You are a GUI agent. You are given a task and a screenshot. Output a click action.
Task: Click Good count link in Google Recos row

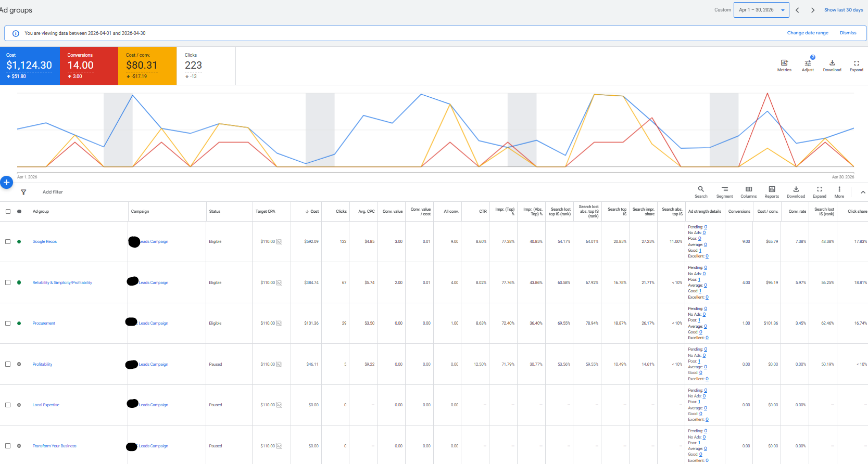tap(700, 250)
